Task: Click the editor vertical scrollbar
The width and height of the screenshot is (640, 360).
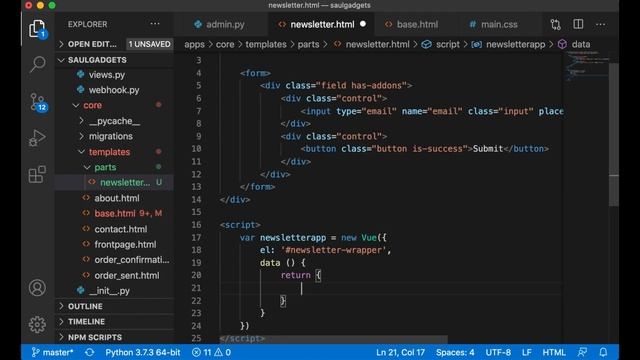Action: tap(613, 135)
